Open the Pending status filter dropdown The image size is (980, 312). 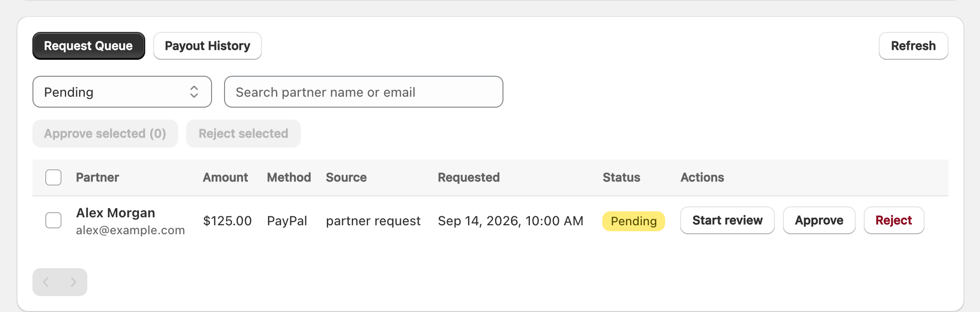coord(122,92)
